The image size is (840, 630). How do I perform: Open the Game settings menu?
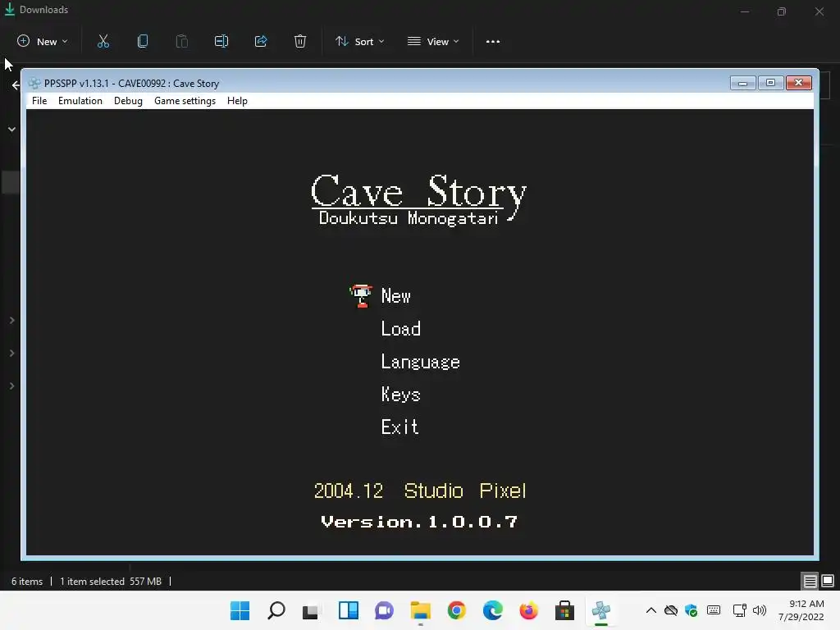pyautogui.click(x=185, y=101)
